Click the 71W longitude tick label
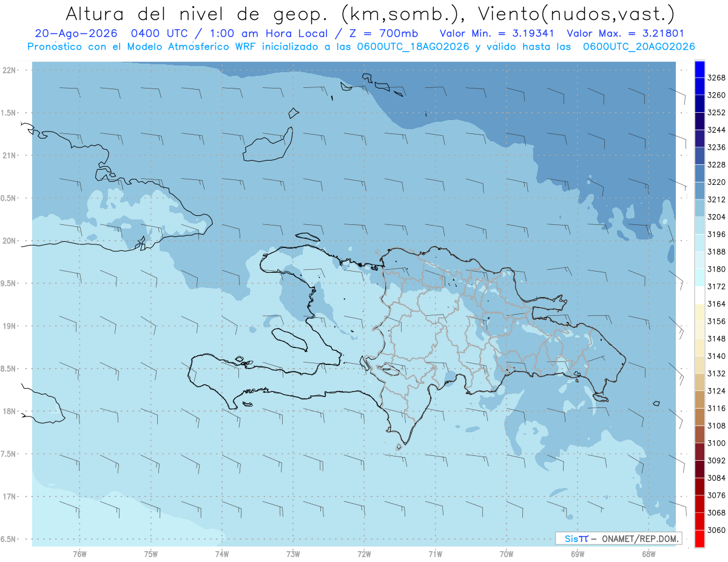Screen dimensions: 728x562 [x=435, y=553]
